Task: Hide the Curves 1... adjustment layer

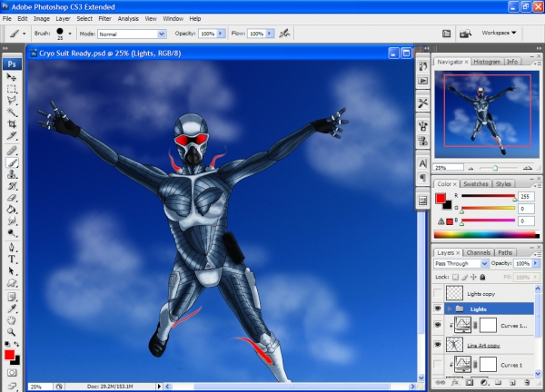Action: point(438,325)
